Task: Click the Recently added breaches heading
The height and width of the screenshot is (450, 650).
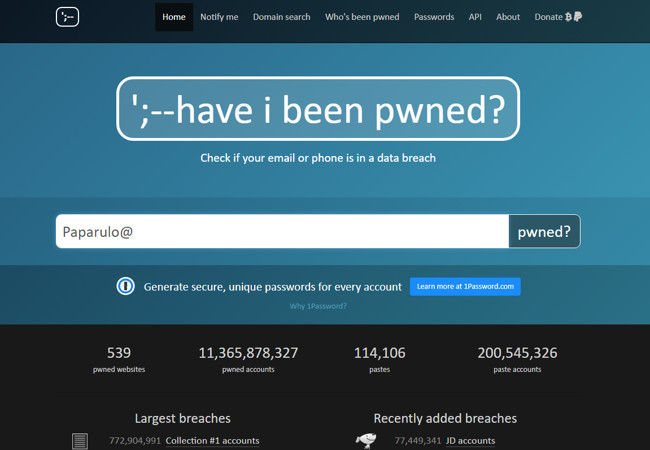Action: tap(445, 419)
